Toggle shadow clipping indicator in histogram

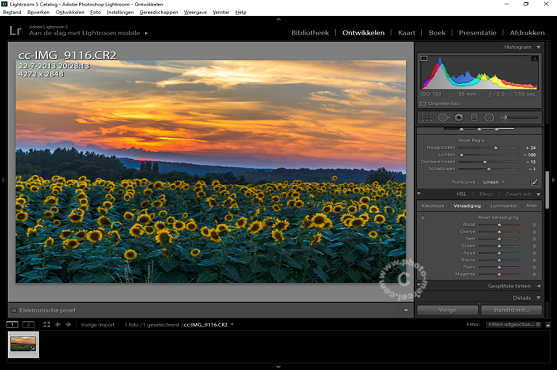pos(424,59)
